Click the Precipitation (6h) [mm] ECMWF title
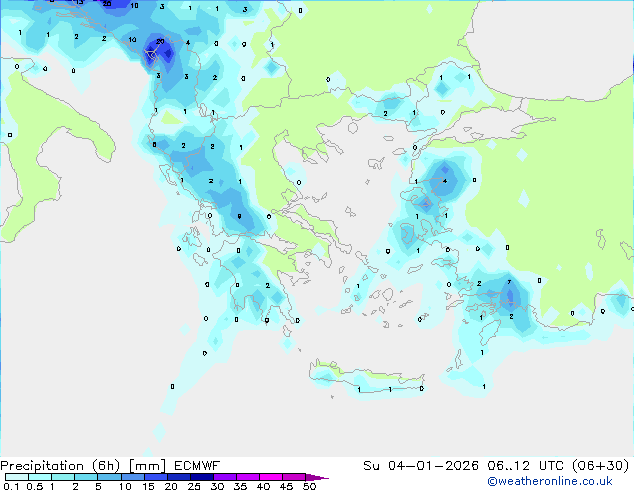 click(x=110, y=465)
